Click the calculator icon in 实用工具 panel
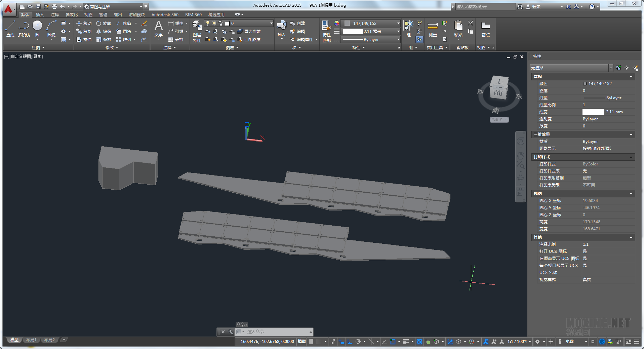 pyautogui.click(x=445, y=39)
